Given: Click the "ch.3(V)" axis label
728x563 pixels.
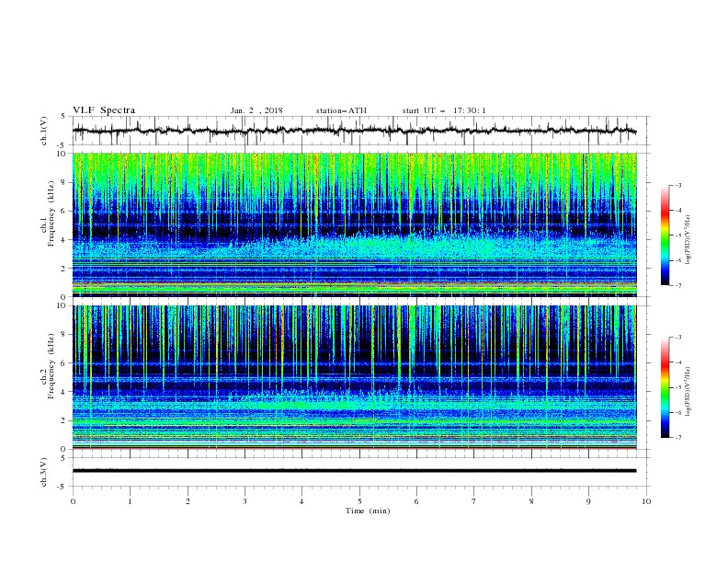Looking at the screenshot, I should click(x=44, y=472).
